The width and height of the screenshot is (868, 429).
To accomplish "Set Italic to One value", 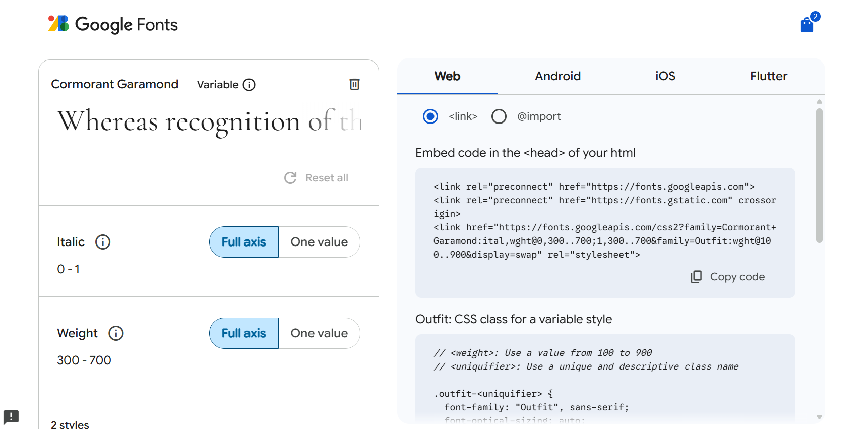I will tap(319, 242).
